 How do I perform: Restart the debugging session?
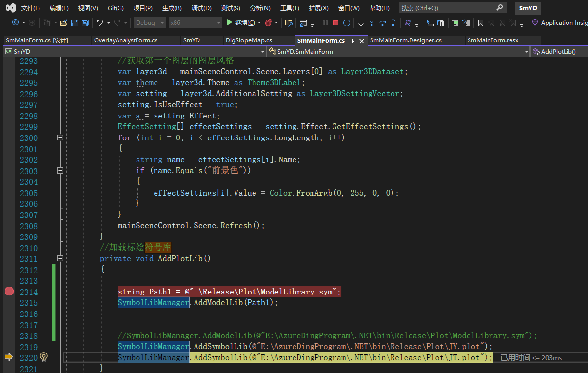[347, 23]
